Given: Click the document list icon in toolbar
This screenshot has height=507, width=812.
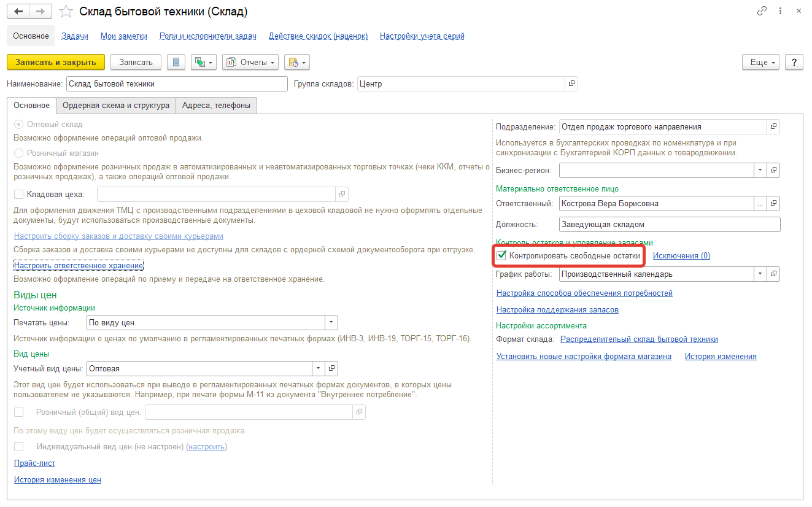Looking at the screenshot, I should point(176,62).
